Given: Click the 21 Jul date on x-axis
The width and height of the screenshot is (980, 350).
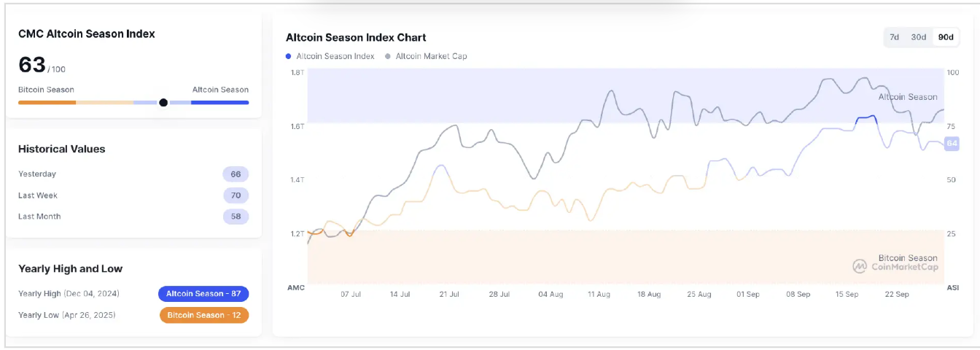Looking at the screenshot, I should 449,295.
